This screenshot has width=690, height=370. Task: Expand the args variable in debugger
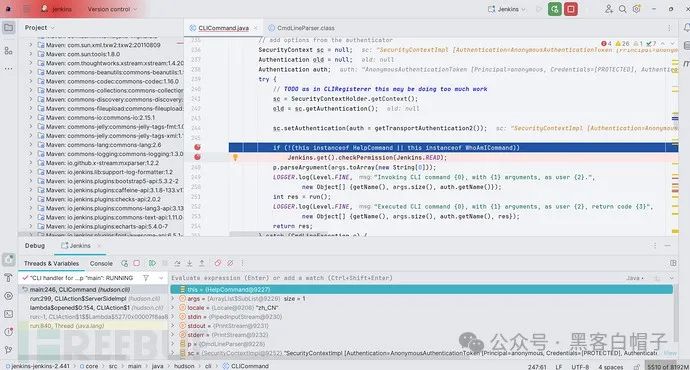[x=173, y=298]
